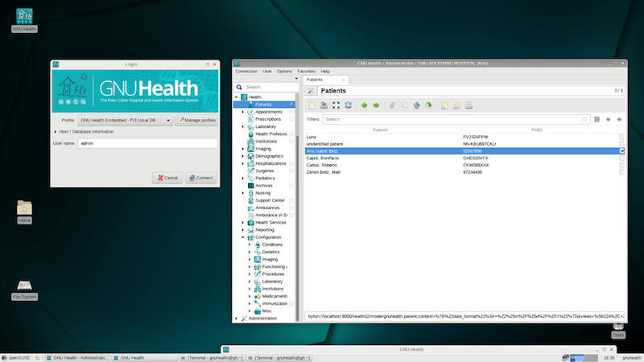
Task: Tick the checkbox for patient Luna
Action: point(621,137)
